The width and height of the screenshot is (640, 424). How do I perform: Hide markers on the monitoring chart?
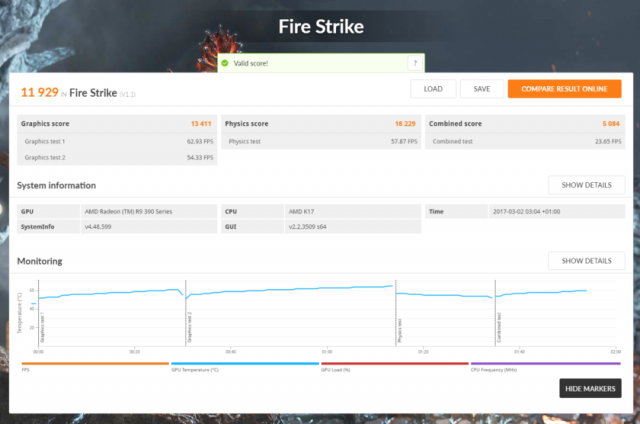(590, 388)
